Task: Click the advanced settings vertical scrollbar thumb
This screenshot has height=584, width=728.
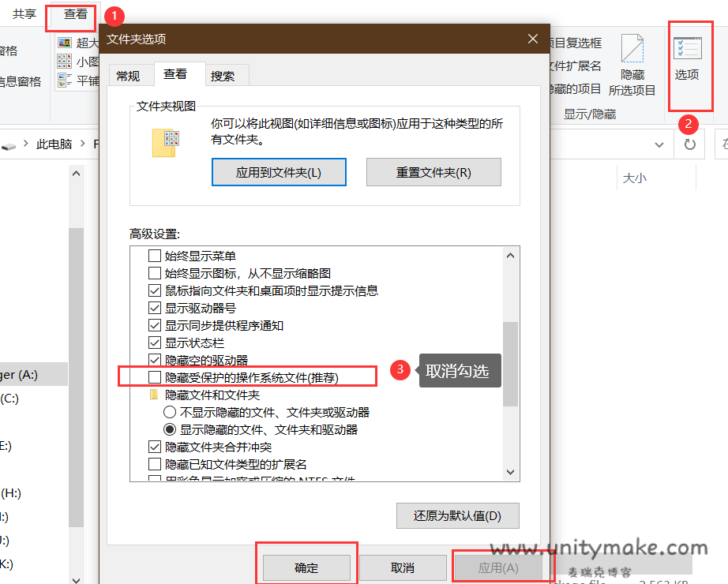Action: tap(510, 363)
